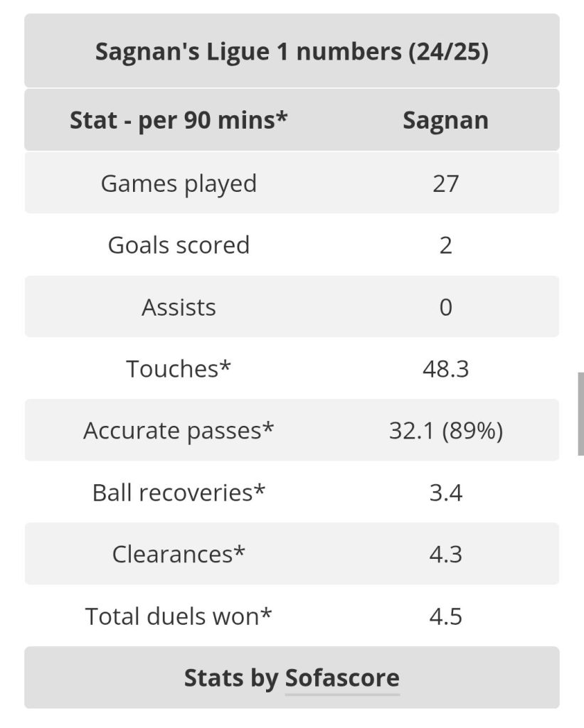Select the Games played label
This screenshot has width=584, height=728.
pos(179,184)
